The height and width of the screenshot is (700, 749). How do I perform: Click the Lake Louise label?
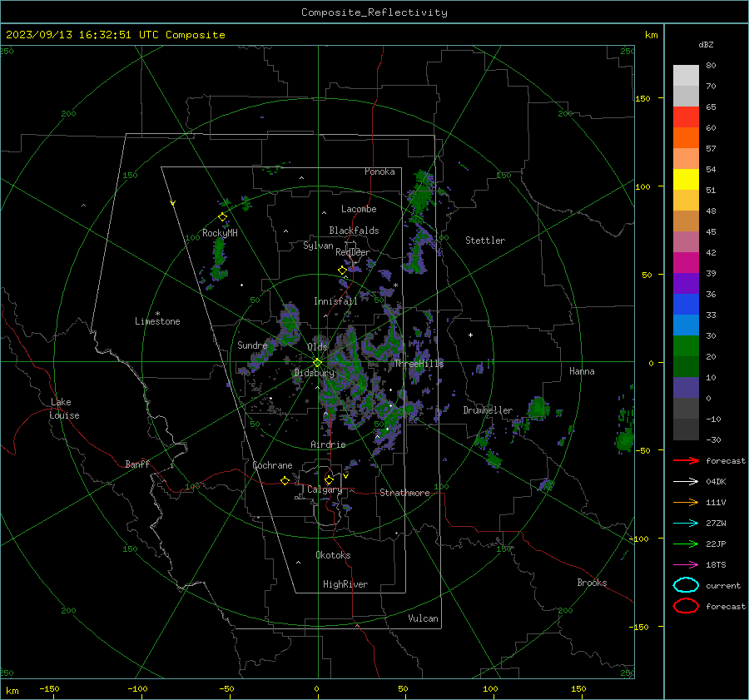pyautogui.click(x=64, y=409)
